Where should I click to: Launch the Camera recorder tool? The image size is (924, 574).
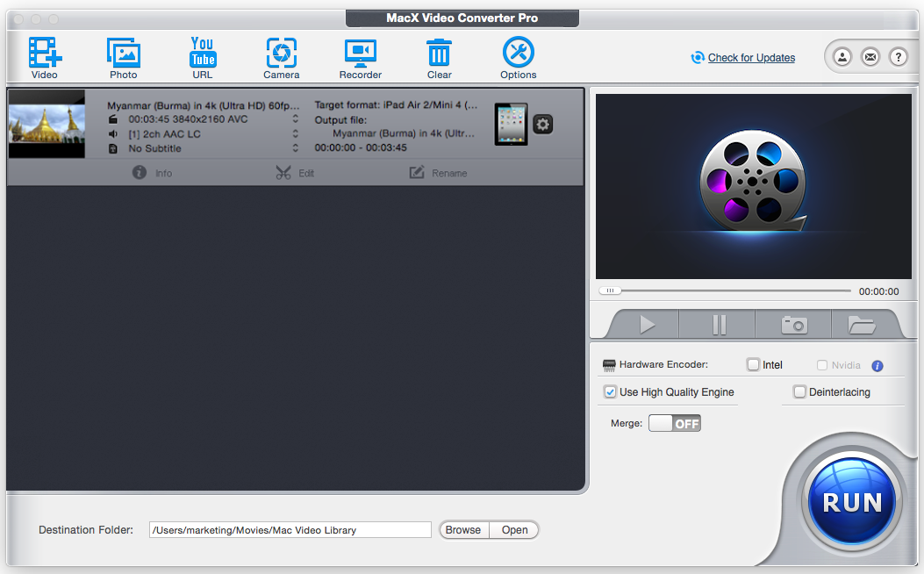pyautogui.click(x=281, y=53)
